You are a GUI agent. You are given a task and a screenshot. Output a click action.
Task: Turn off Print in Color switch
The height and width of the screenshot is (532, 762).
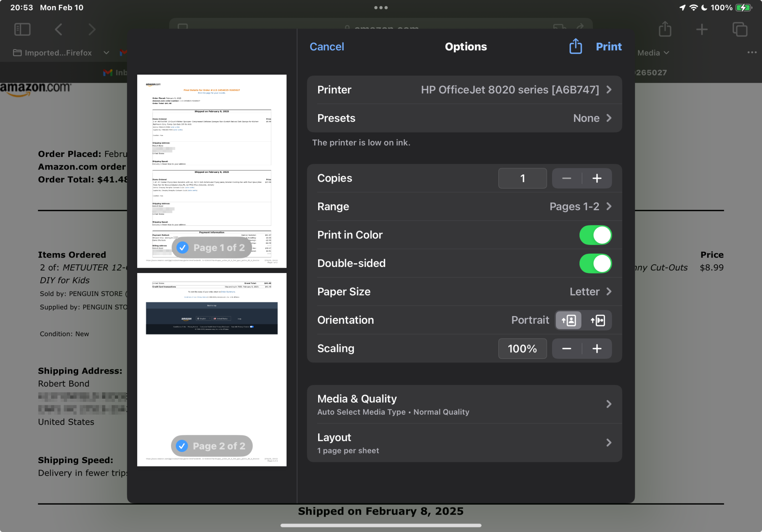click(595, 235)
